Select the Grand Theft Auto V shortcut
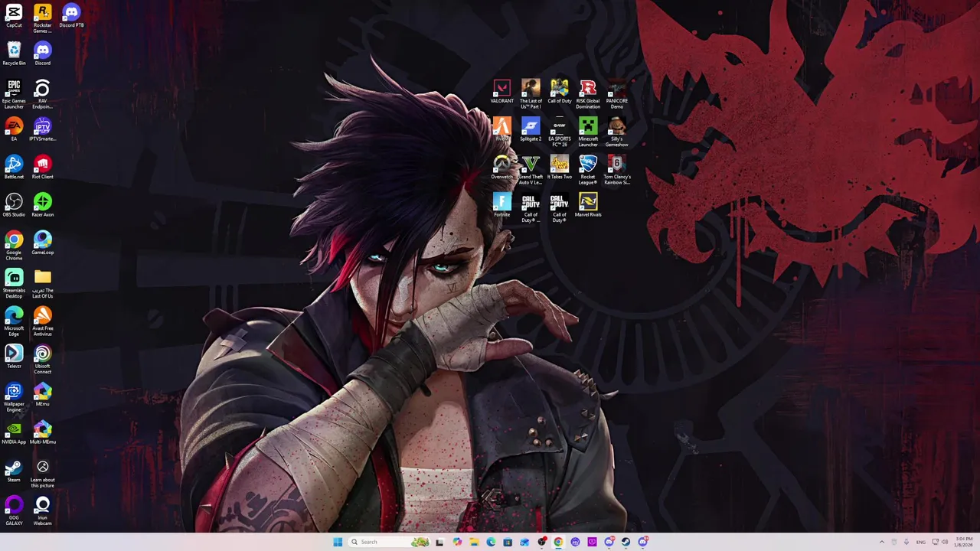980x551 pixels. 531,170
